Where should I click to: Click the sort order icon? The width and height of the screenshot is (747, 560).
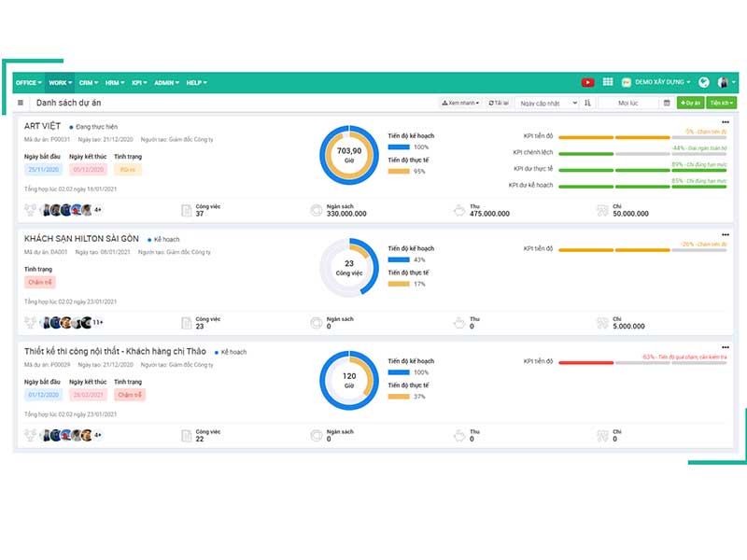587,103
